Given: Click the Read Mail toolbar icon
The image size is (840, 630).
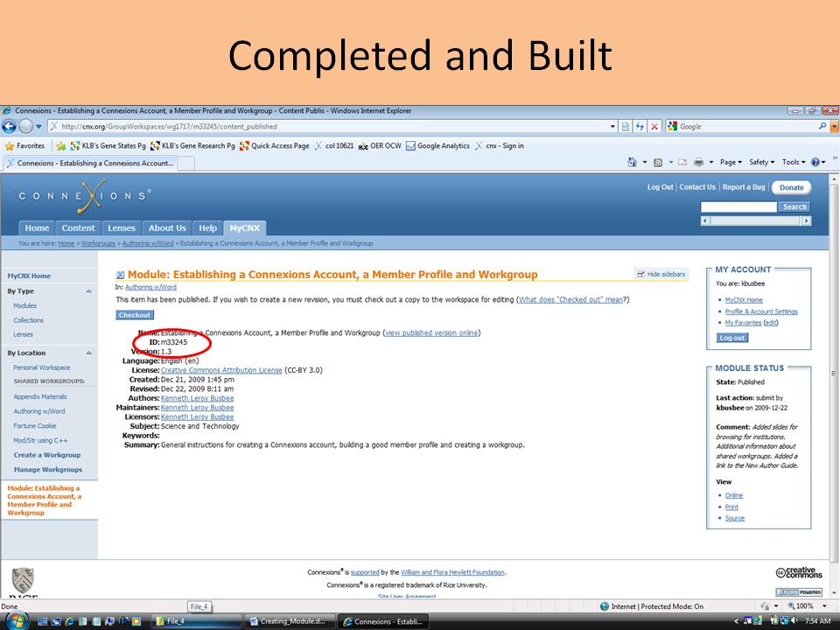Looking at the screenshot, I should click(682, 163).
